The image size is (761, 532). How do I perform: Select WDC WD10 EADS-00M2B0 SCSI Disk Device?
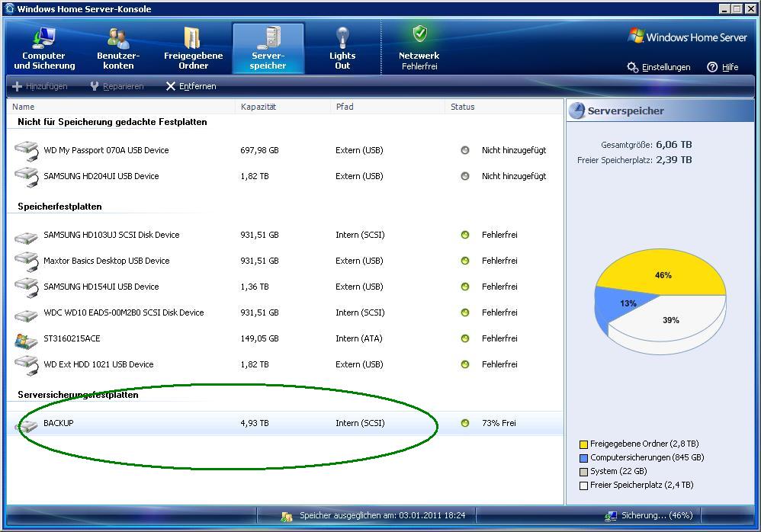point(124,312)
